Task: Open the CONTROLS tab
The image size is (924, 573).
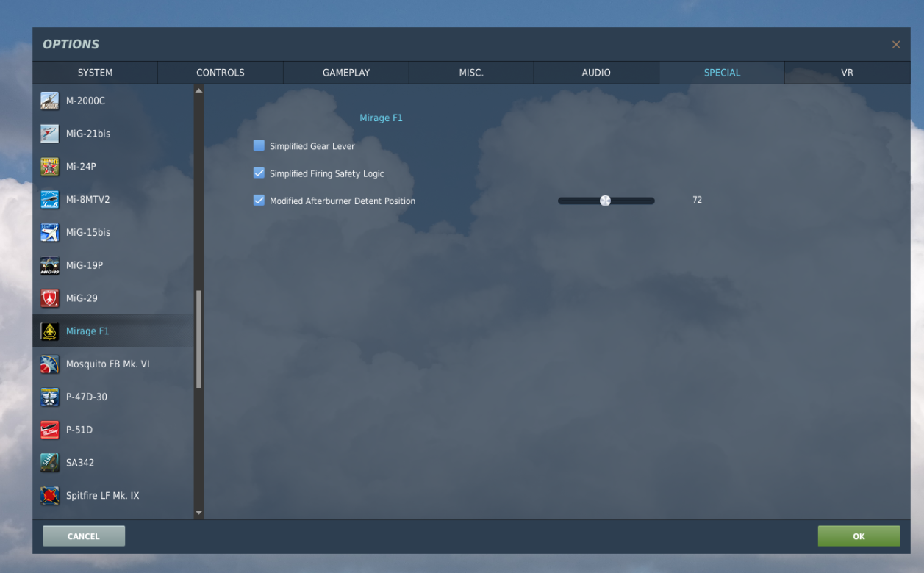Action: point(221,73)
